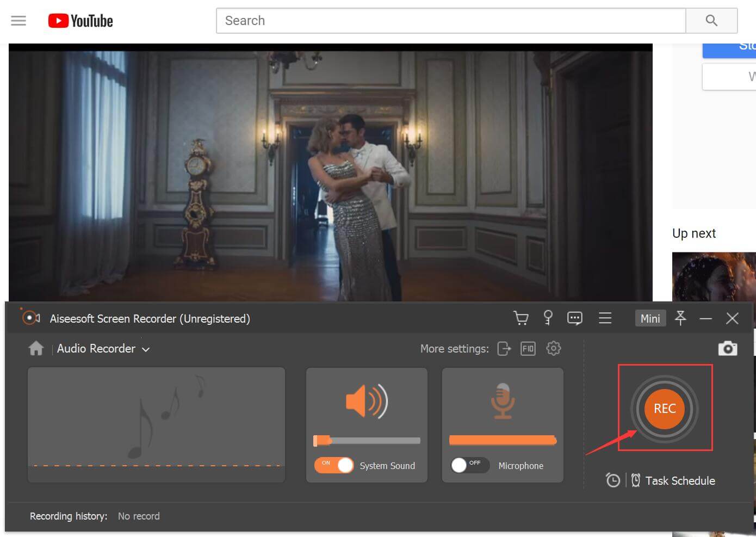Click the YouTube search box
Viewport: 756px width, 537px height.
click(x=451, y=21)
